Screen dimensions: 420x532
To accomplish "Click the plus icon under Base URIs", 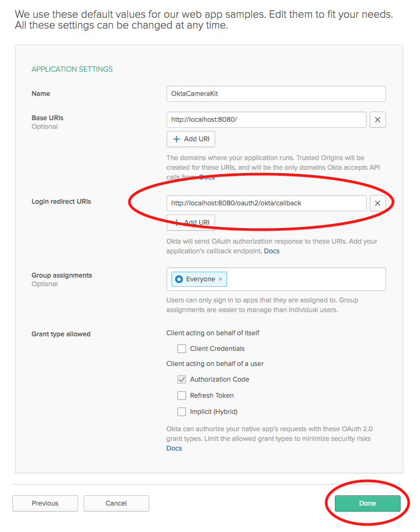I will pyautogui.click(x=176, y=139).
